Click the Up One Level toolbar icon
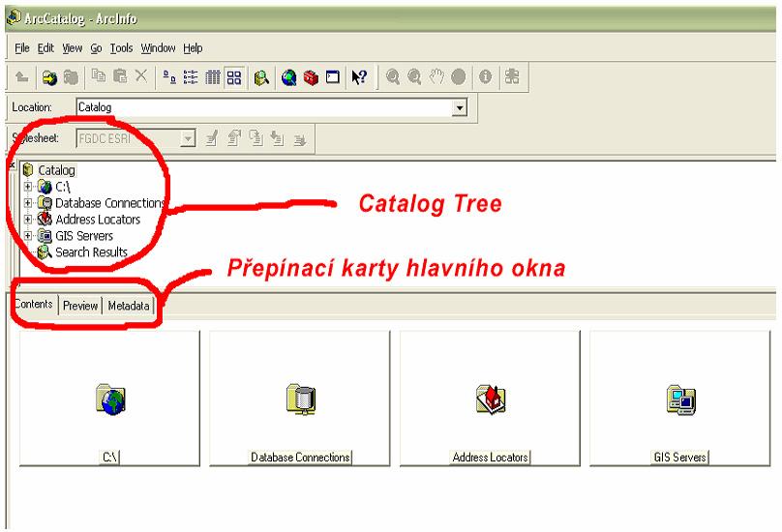The width and height of the screenshot is (782, 532). [22, 77]
